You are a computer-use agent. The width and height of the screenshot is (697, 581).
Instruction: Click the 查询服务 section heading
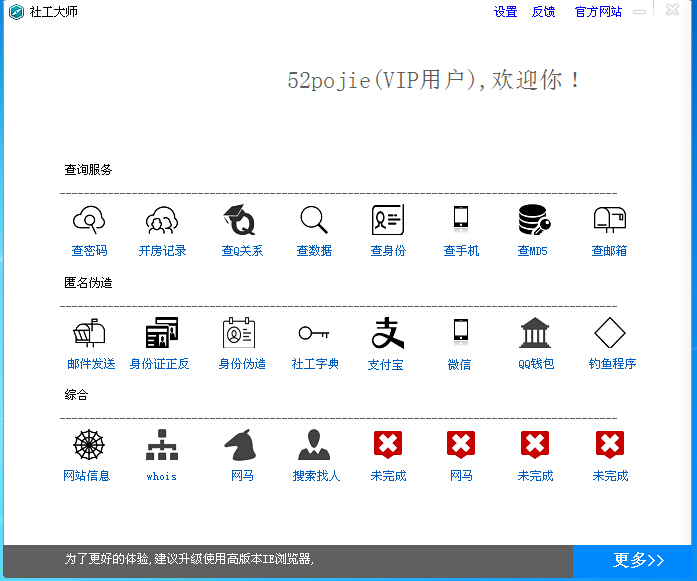pyautogui.click(x=88, y=169)
